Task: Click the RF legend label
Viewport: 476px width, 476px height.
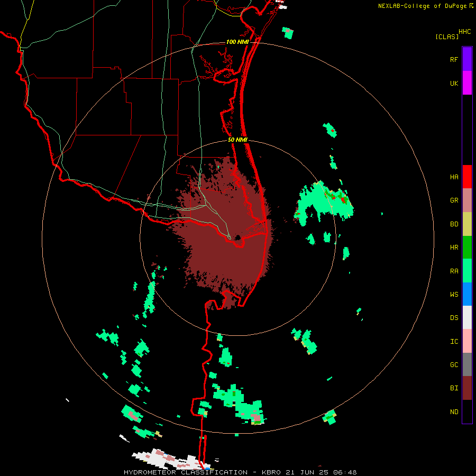Action: pos(454,59)
